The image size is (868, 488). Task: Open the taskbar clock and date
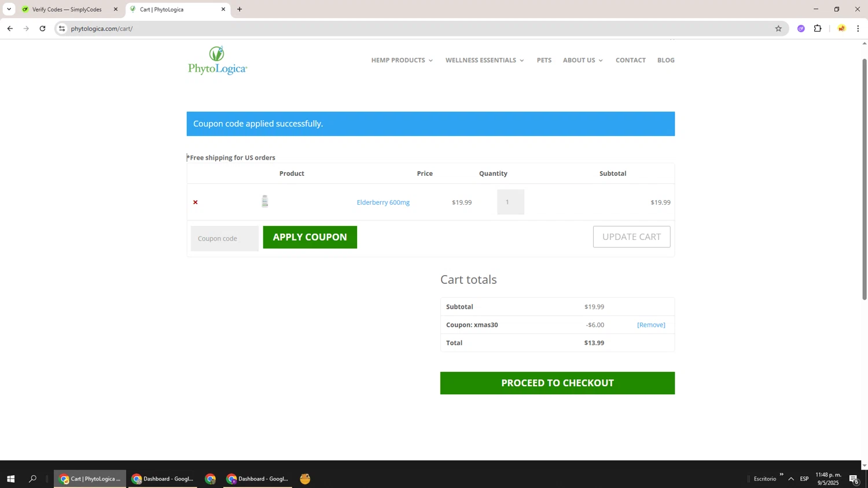[x=828, y=479]
